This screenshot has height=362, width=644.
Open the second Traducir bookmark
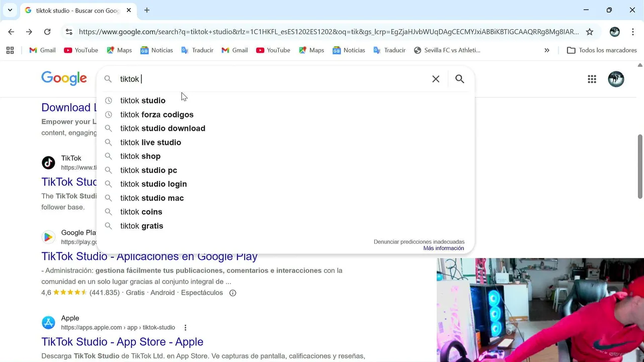point(389,50)
